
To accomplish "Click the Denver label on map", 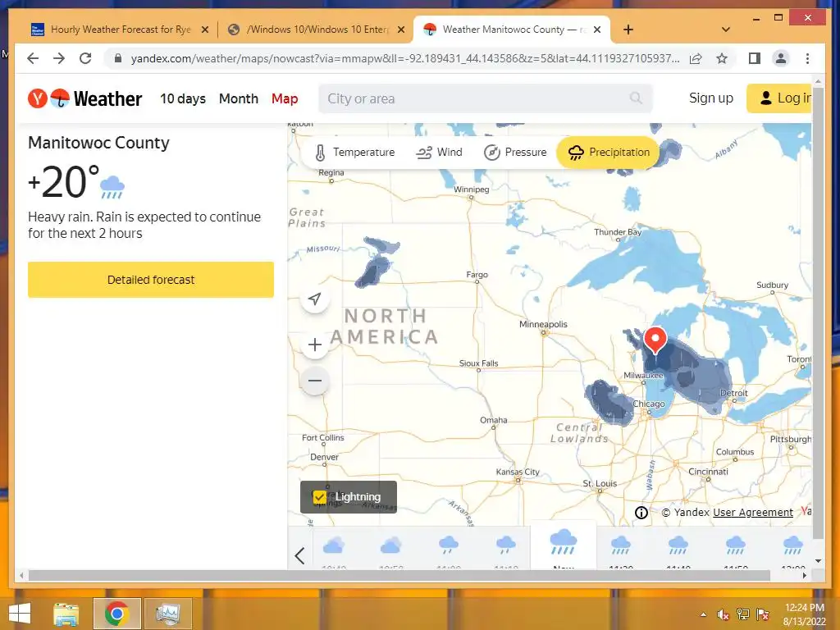I will tap(324, 457).
